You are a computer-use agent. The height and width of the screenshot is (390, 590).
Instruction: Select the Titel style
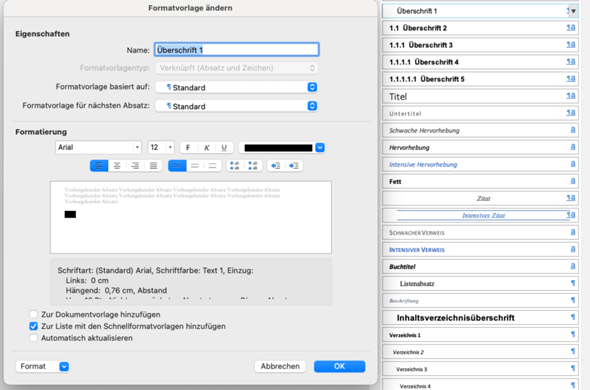tap(480, 96)
